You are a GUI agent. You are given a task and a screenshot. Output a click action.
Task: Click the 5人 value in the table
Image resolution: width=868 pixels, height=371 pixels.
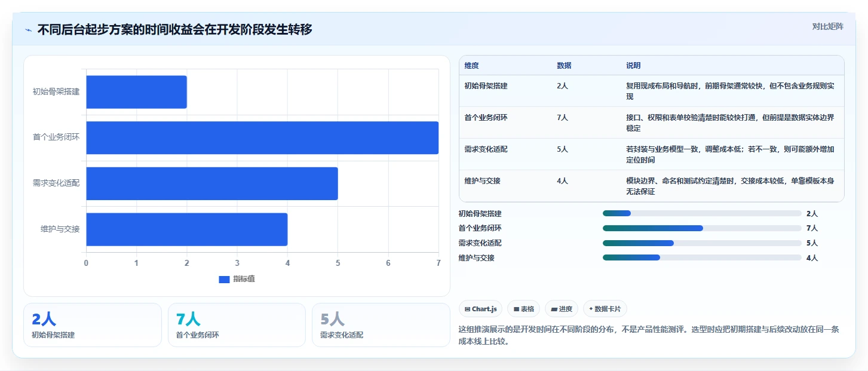pos(562,149)
